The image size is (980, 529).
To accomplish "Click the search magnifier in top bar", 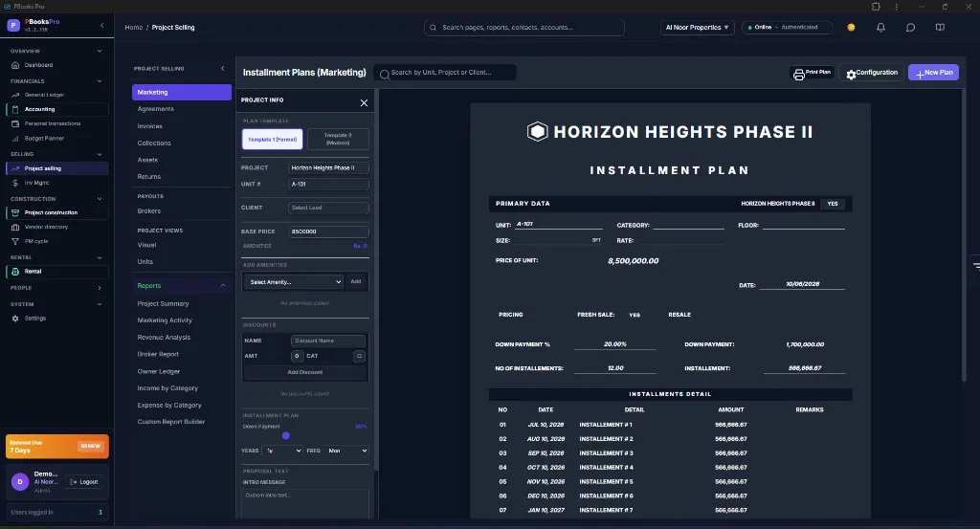I will (434, 28).
